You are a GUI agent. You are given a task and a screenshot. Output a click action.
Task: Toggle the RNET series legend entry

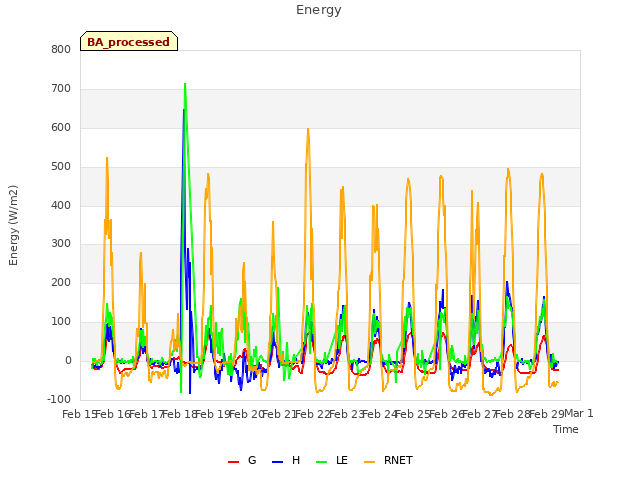[x=388, y=460]
